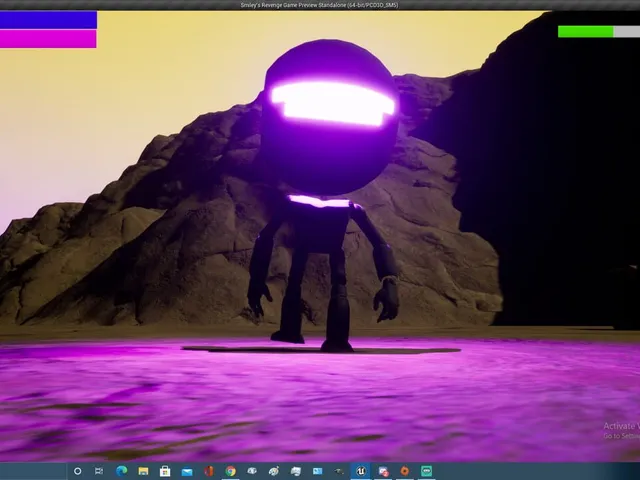Click the game preview window title bar
Image resolution: width=640 pixels, height=480 pixels.
click(320, 5)
